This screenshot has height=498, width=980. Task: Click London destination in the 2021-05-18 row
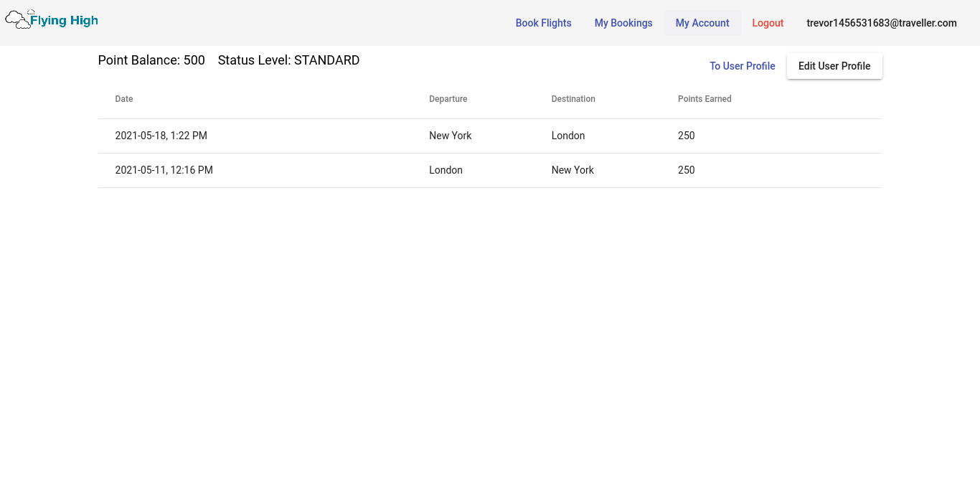(x=568, y=136)
